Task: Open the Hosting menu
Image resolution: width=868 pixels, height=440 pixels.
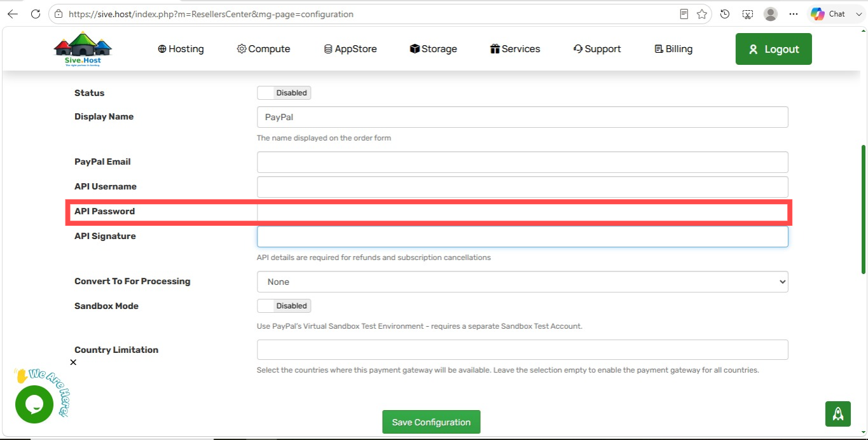Action: 181,49
